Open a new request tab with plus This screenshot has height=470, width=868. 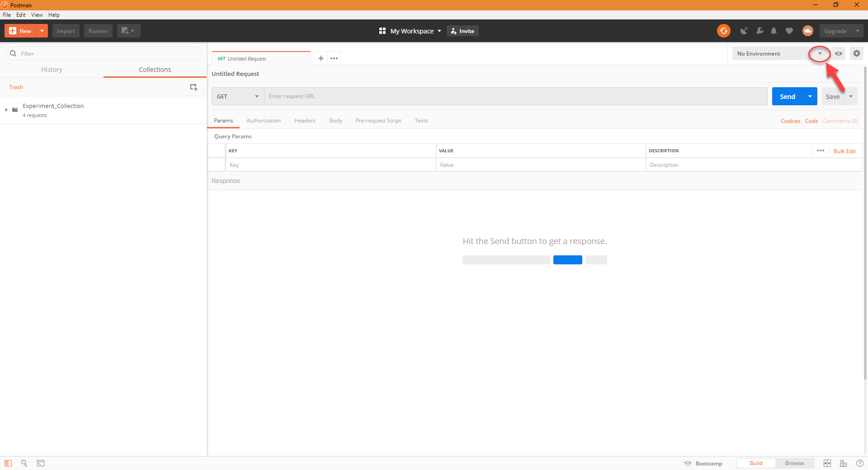point(321,58)
